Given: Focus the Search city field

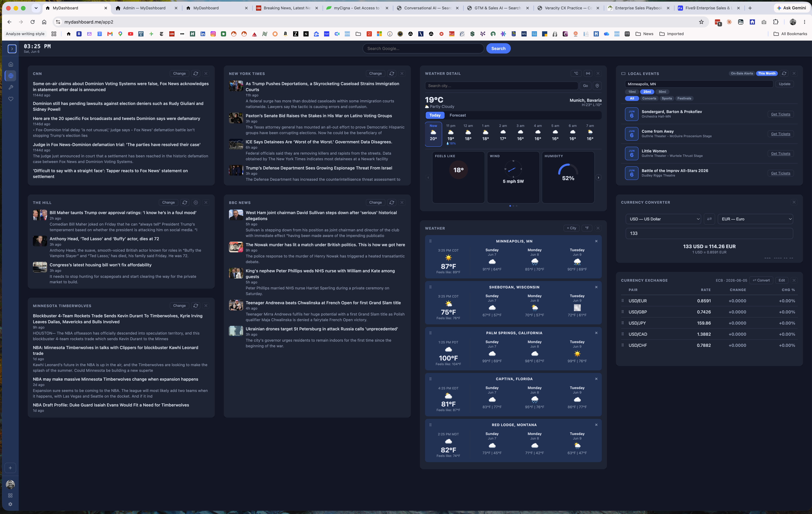Looking at the screenshot, I should coord(501,86).
